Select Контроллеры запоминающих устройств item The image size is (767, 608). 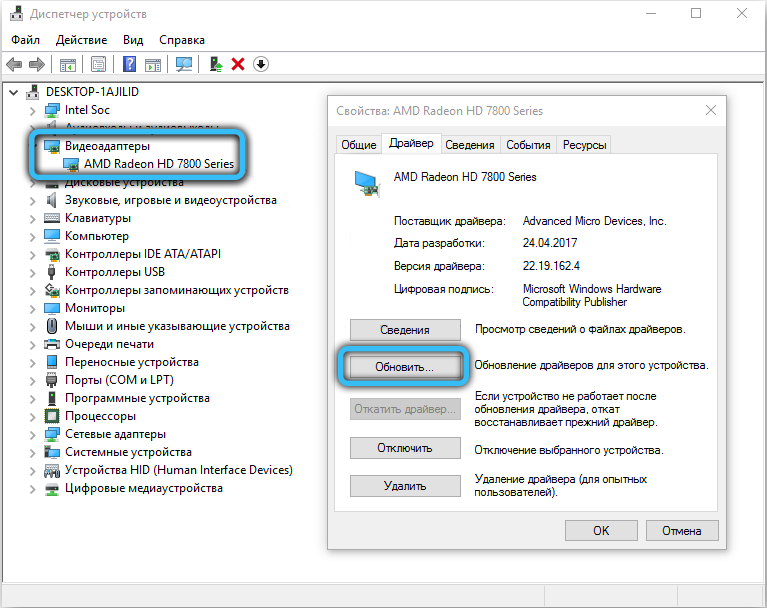(177, 290)
